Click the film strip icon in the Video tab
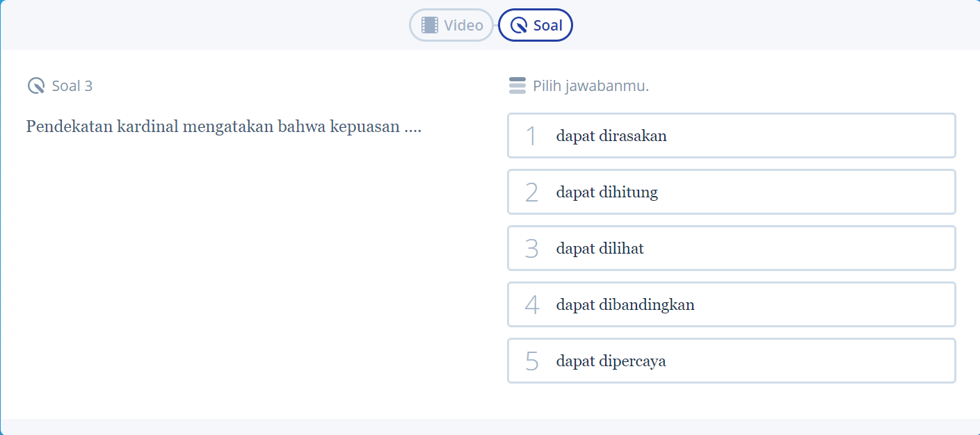Viewport: 980px width, 435px height. click(430, 25)
